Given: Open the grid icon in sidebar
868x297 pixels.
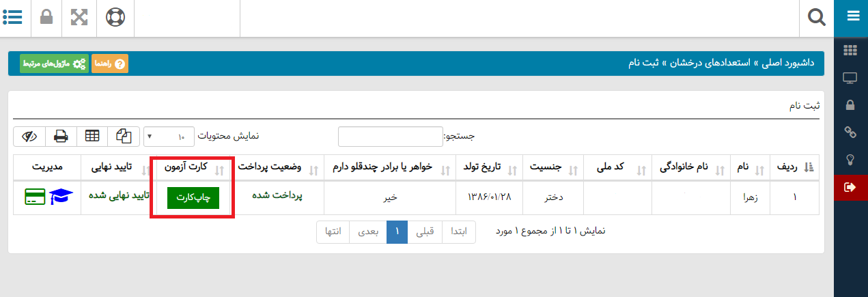Looking at the screenshot, I should tap(851, 51).
